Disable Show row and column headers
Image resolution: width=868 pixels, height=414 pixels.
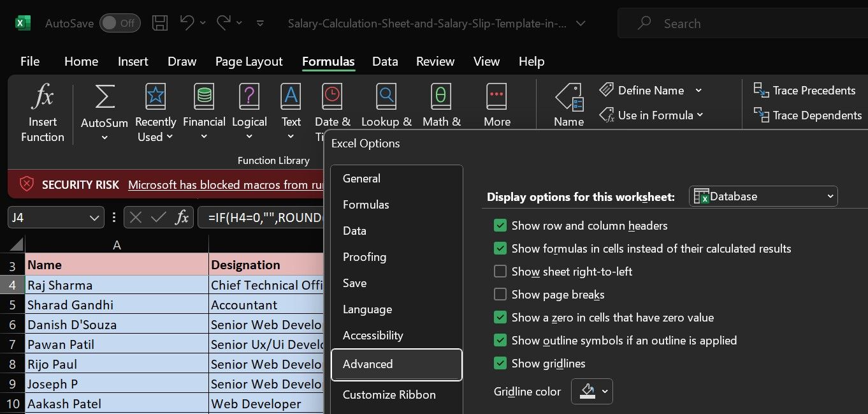[x=500, y=225]
